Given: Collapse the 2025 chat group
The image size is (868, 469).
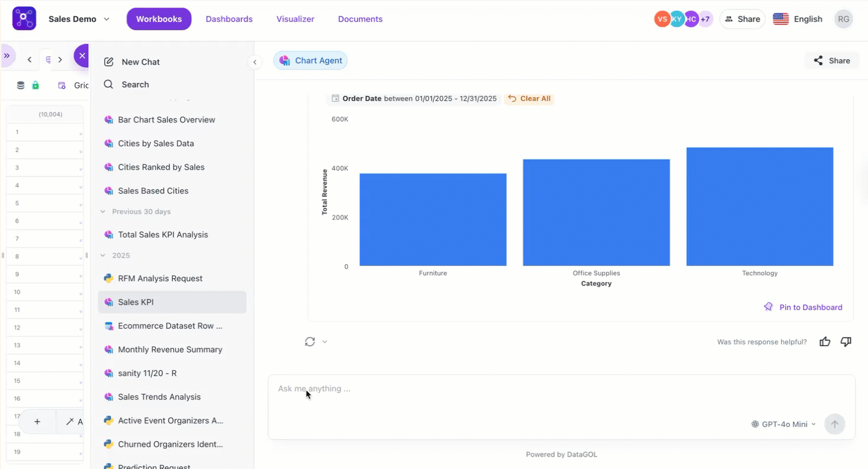Looking at the screenshot, I should point(103,255).
